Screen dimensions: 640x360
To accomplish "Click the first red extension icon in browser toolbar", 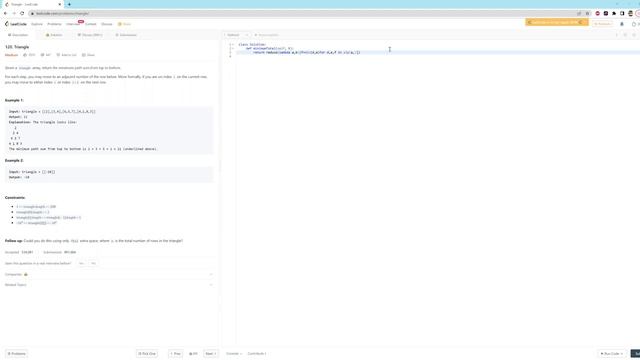I will [x=598, y=13].
